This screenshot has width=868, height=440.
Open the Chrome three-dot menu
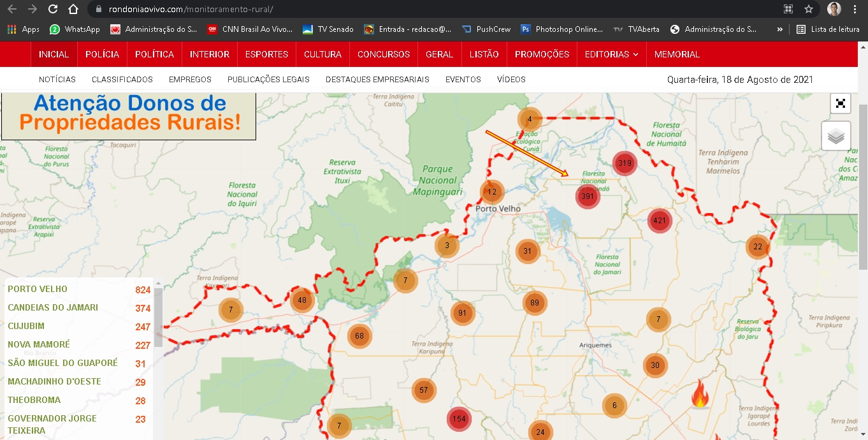tap(855, 9)
